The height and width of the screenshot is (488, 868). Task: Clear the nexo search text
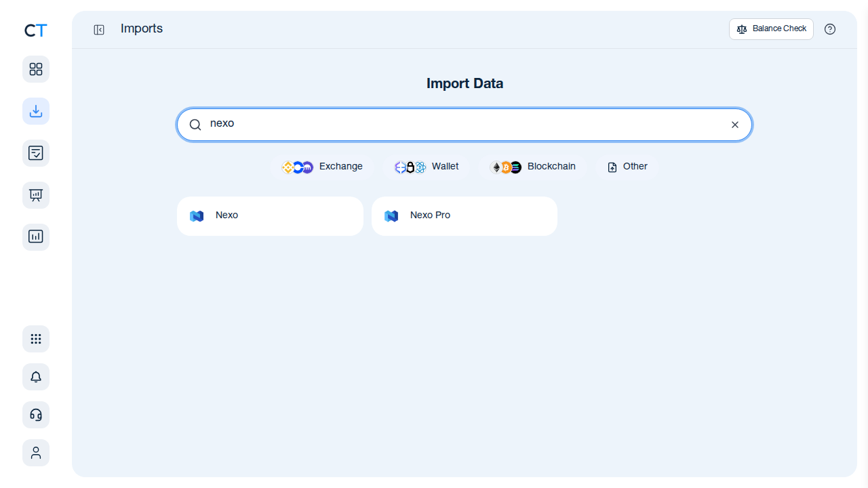[735, 125]
